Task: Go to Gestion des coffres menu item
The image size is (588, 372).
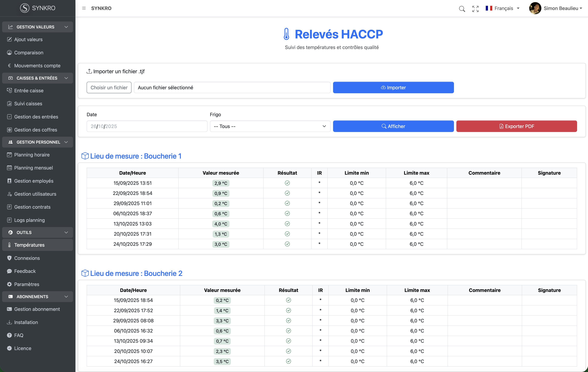Action: tap(36, 130)
